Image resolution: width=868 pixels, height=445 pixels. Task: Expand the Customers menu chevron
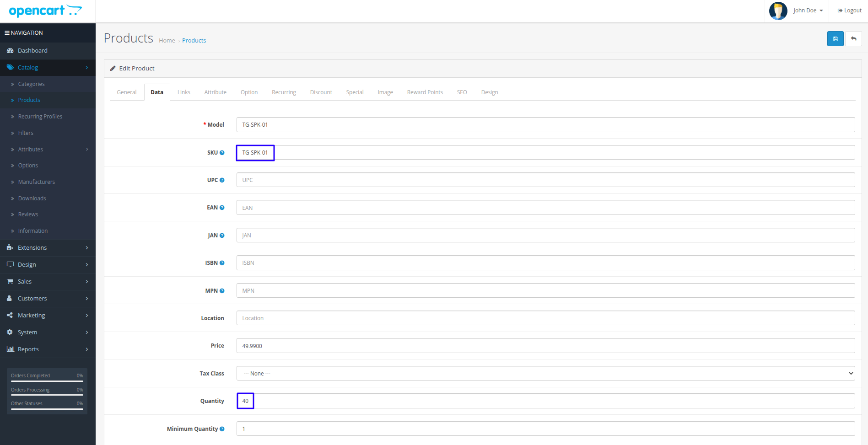tap(87, 299)
